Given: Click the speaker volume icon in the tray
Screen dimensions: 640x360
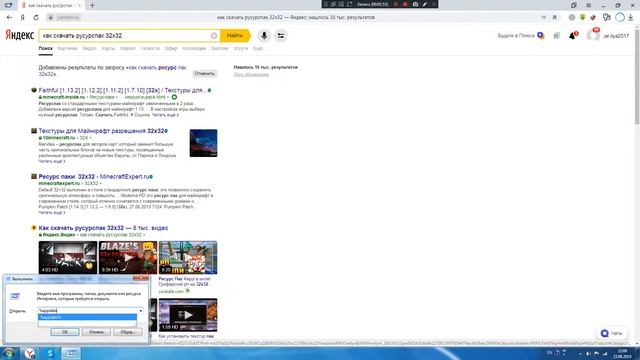Looking at the screenshot, I should coord(588,353).
